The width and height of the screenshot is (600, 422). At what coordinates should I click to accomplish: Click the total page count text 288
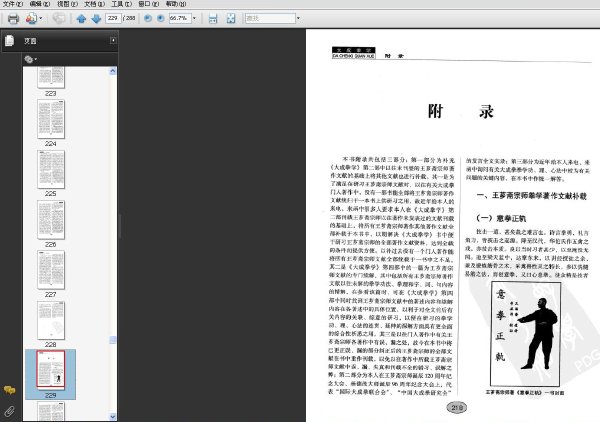click(131, 18)
